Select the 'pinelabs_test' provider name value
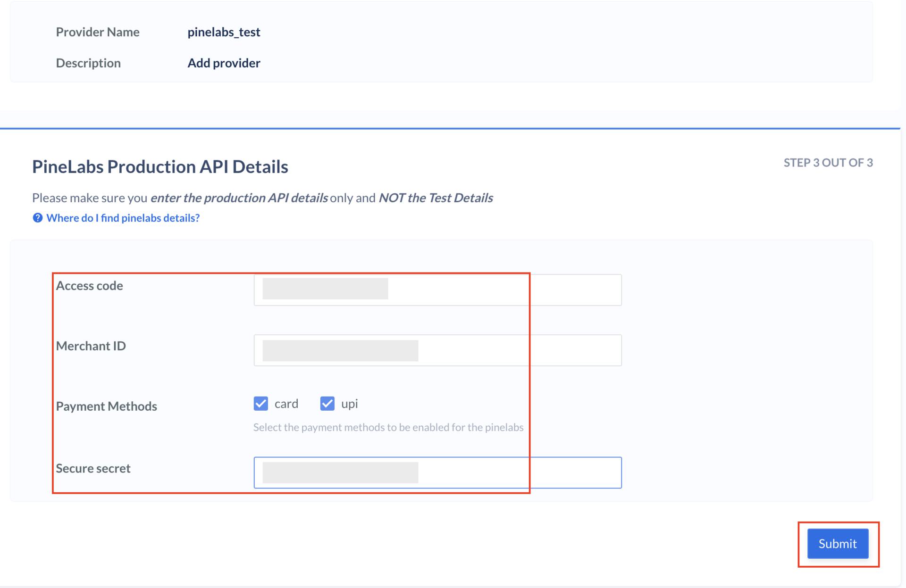 pyautogui.click(x=224, y=32)
